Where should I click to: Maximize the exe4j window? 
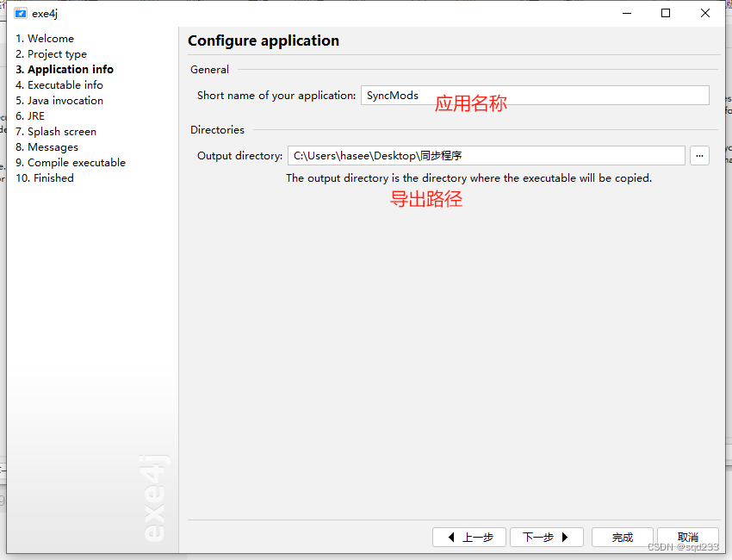click(x=666, y=13)
